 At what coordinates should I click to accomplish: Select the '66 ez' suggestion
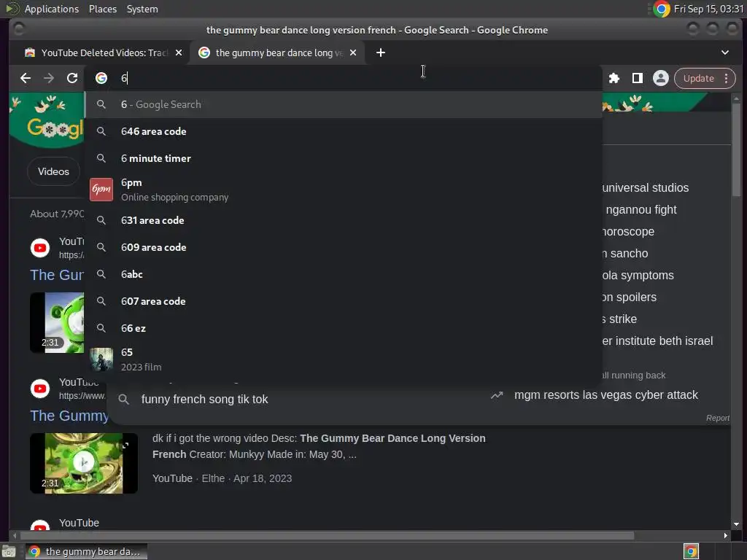343,328
